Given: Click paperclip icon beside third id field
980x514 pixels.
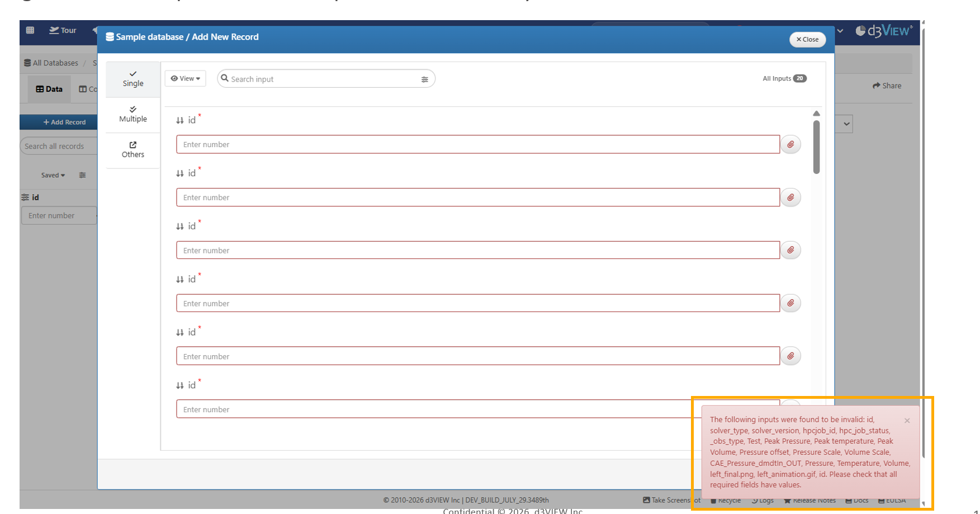Looking at the screenshot, I should (790, 250).
